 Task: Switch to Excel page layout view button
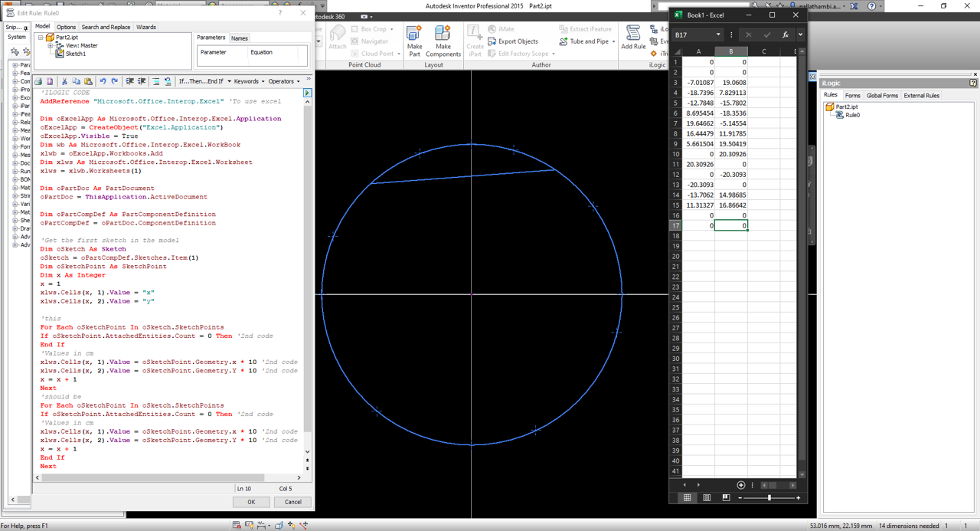[707, 497]
